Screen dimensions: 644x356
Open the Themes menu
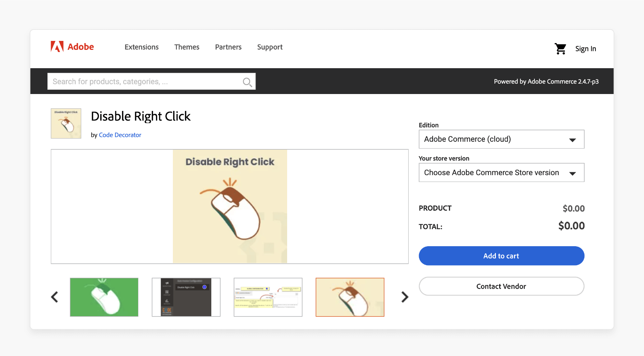[187, 47]
